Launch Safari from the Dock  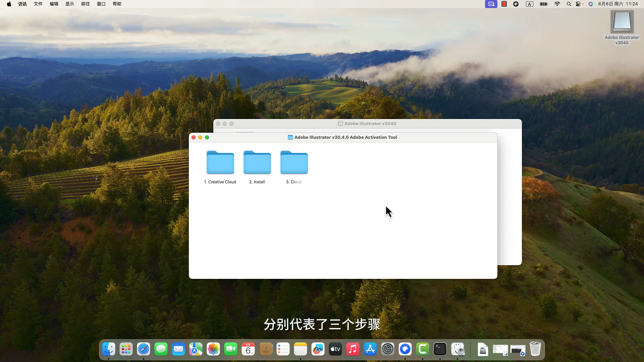click(144, 349)
